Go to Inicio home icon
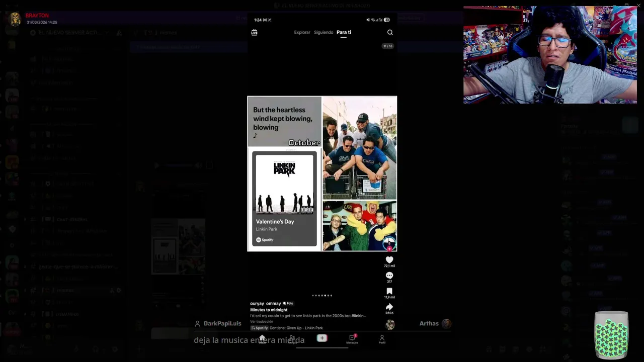Screen dimensions: 644x362 (x=262, y=339)
